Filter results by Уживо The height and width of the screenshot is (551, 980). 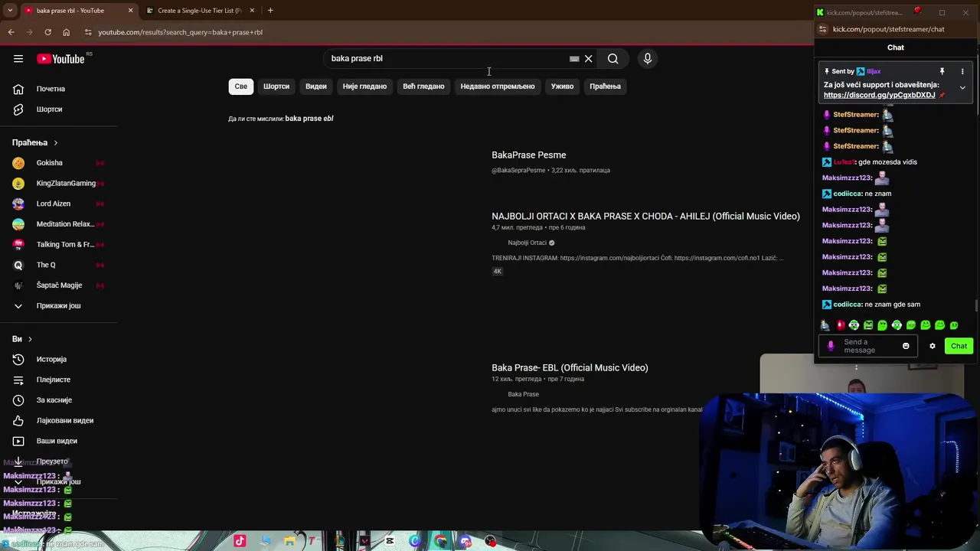coord(562,86)
